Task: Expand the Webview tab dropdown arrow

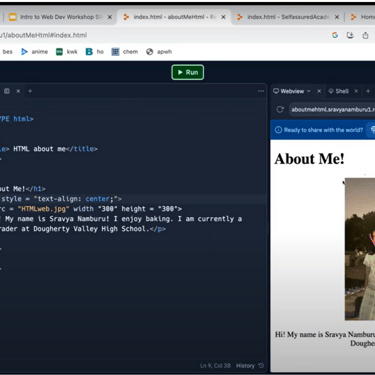Action: (309, 91)
